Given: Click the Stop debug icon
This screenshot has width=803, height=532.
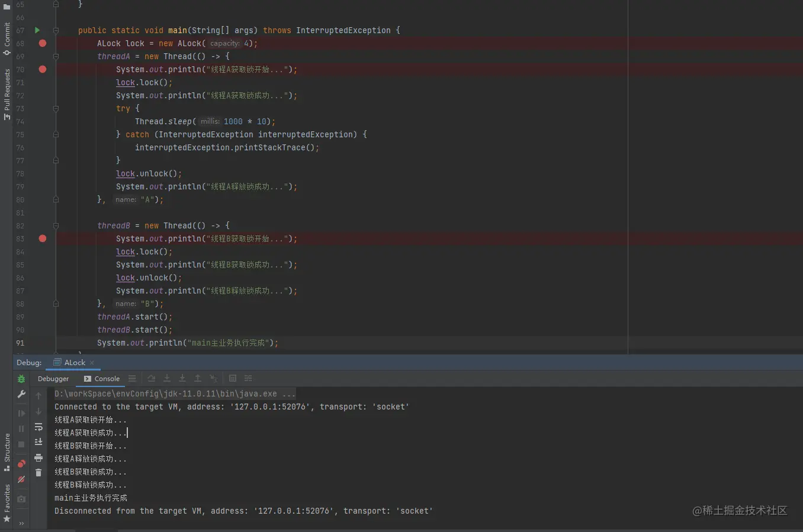Looking at the screenshot, I should (21, 444).
